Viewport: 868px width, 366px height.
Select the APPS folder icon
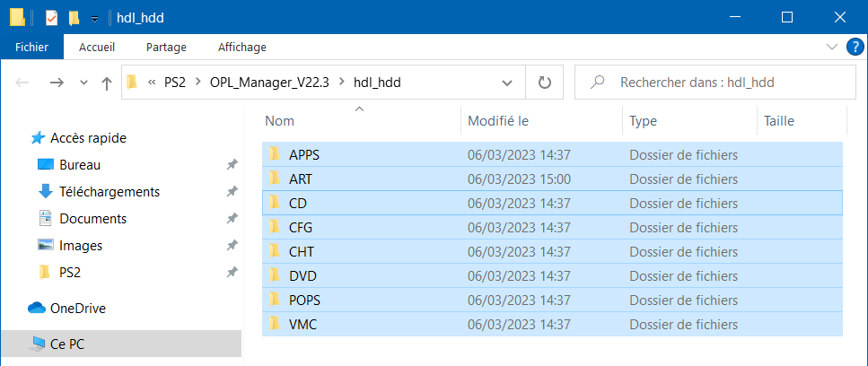(274, 154)
